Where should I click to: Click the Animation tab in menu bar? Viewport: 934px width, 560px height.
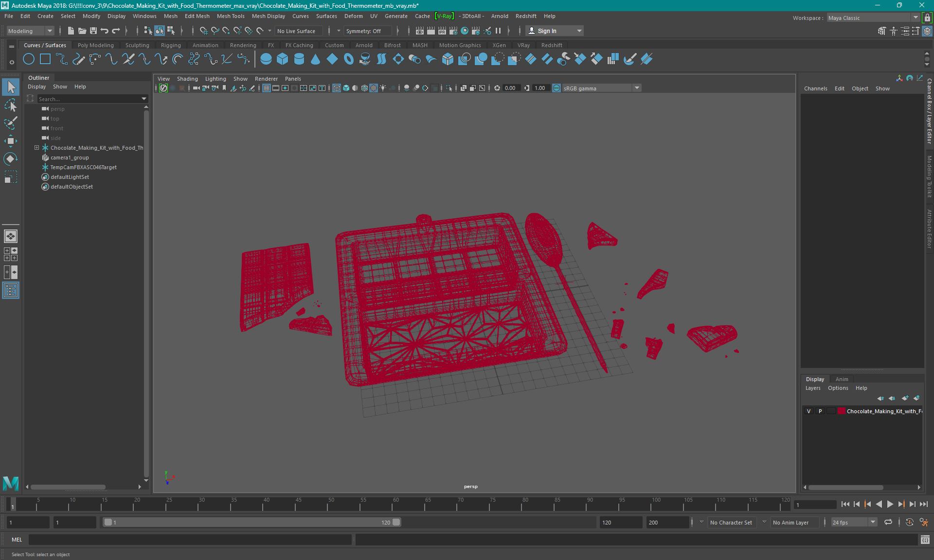click(205, 45)
